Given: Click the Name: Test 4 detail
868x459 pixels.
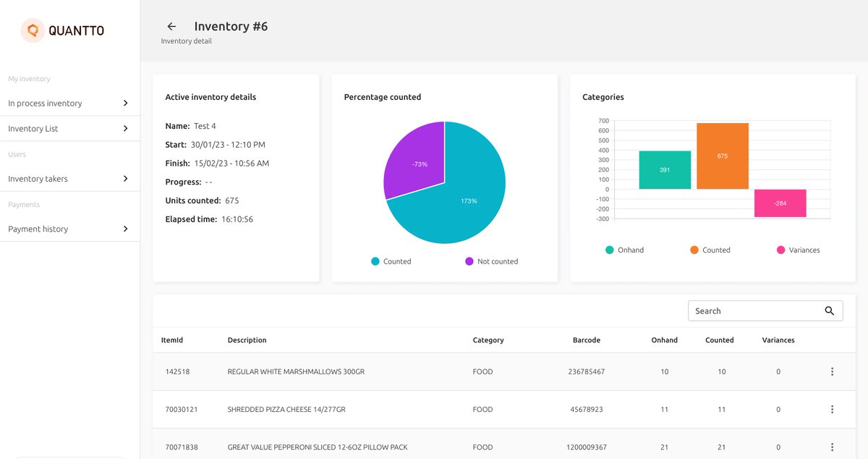Looking at the screenshot, I should click(x=191, y=126).
